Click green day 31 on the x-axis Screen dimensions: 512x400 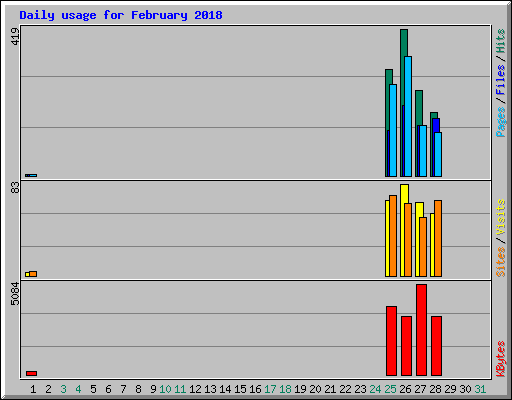coord(480,389)
